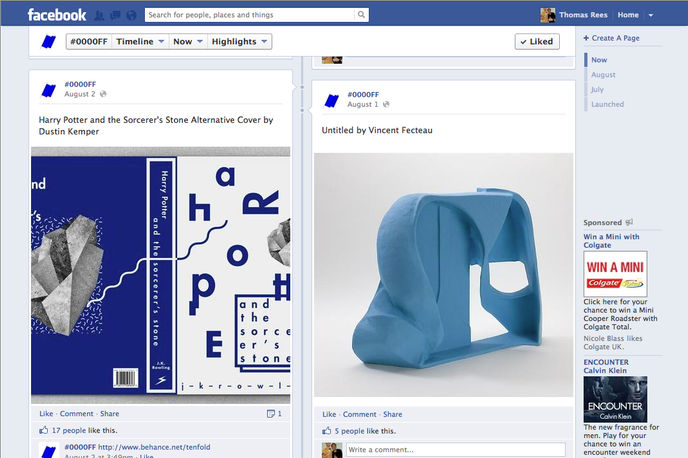Open account menu arrow beside Home
Image resolution: width=688 pixels, height=458 pixels.
tap(651, 16)
